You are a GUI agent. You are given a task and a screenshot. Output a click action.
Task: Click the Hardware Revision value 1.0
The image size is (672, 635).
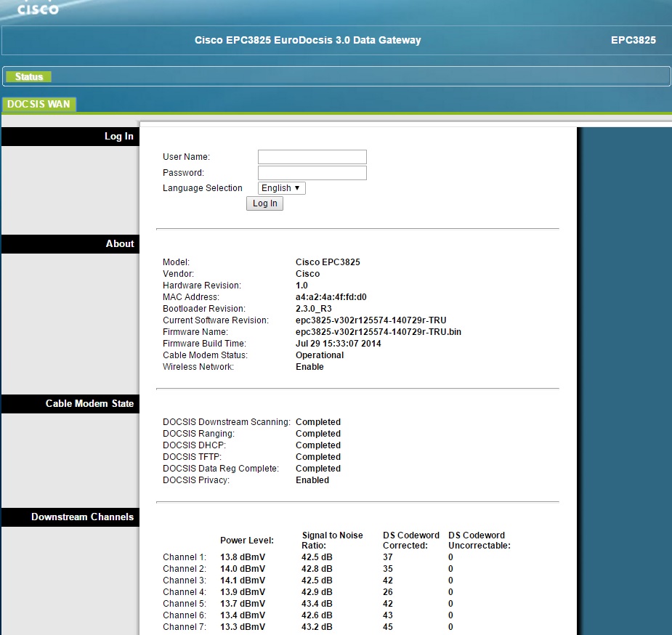click(301, 286)
